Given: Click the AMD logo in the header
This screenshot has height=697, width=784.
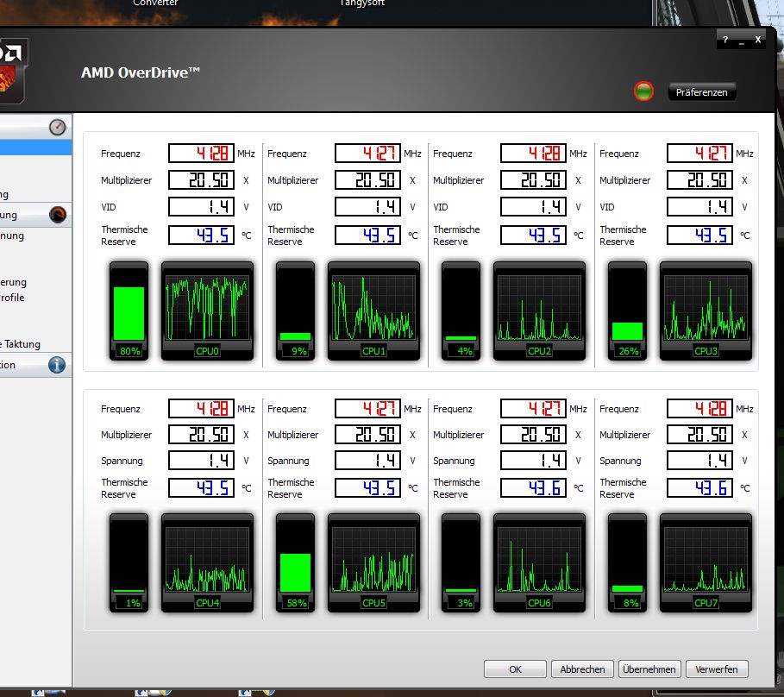Looking at the screenshot, I should [x=12, y=71].
